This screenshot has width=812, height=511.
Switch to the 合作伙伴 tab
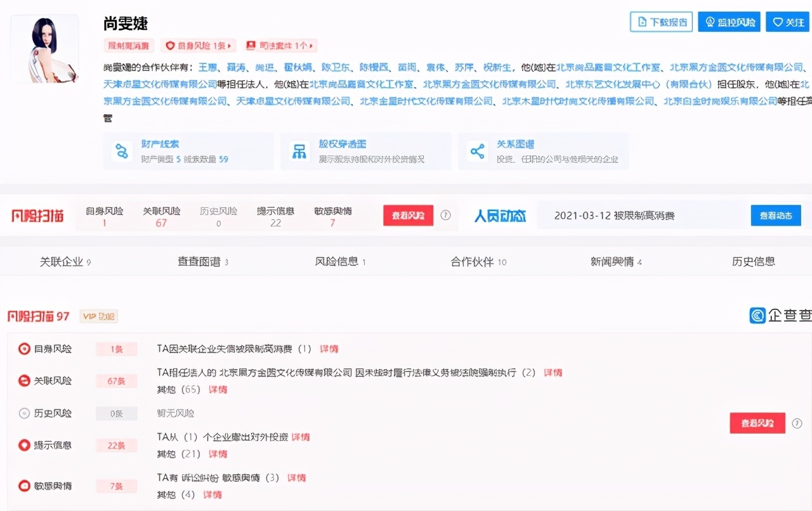(x=478, y=262)
